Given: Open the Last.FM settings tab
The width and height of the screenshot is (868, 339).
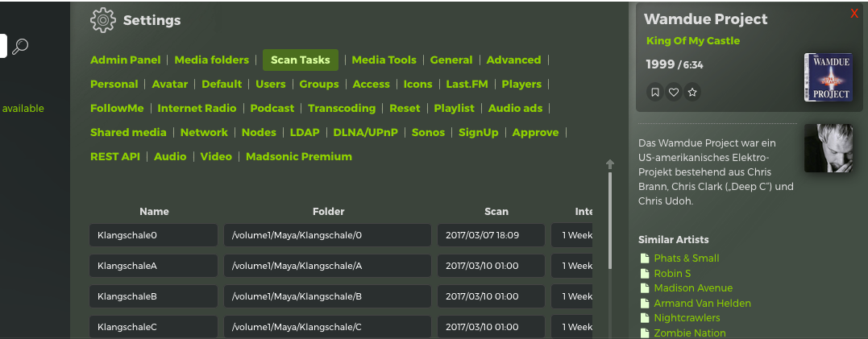Looking at the screenshot, I should (467, 84).
